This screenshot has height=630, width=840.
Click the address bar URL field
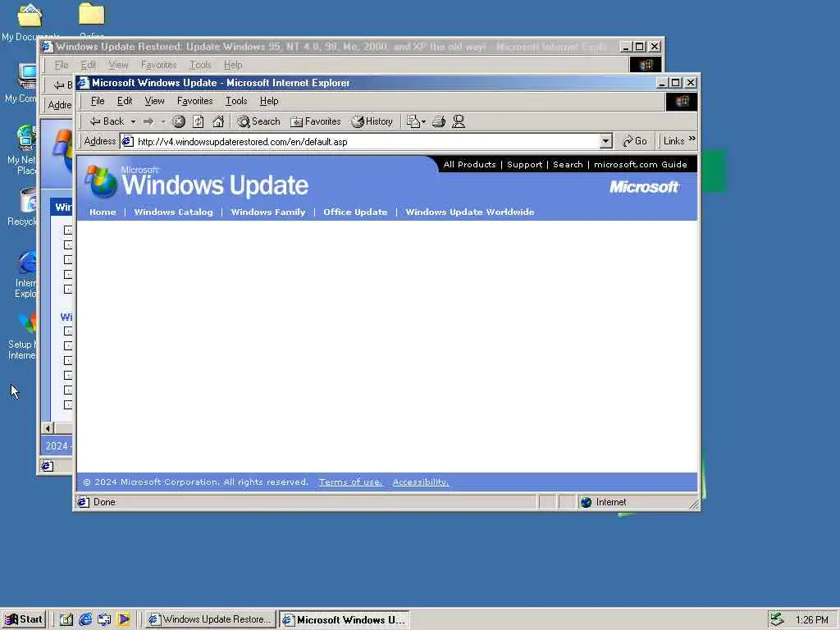[x=367, y=141]
